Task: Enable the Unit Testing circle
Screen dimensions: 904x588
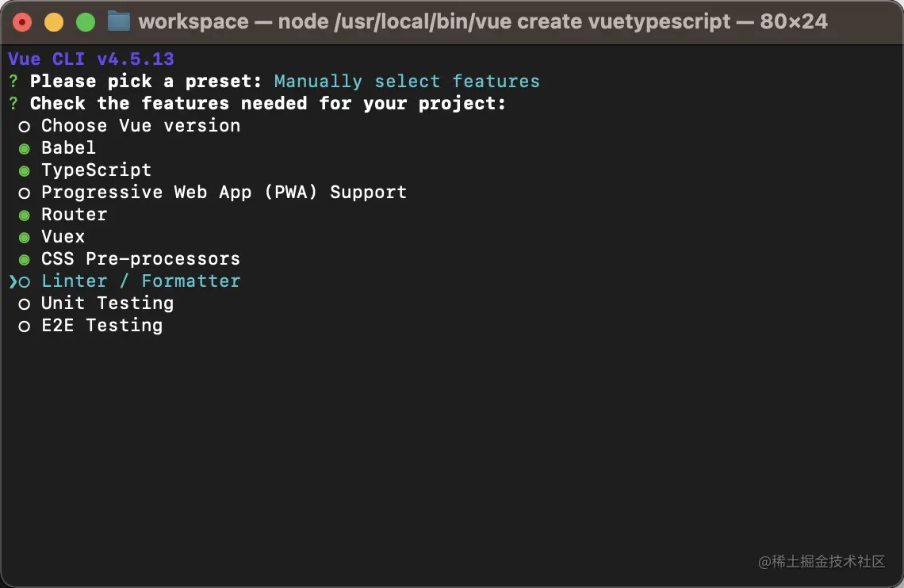Action: tap(25, 304)
